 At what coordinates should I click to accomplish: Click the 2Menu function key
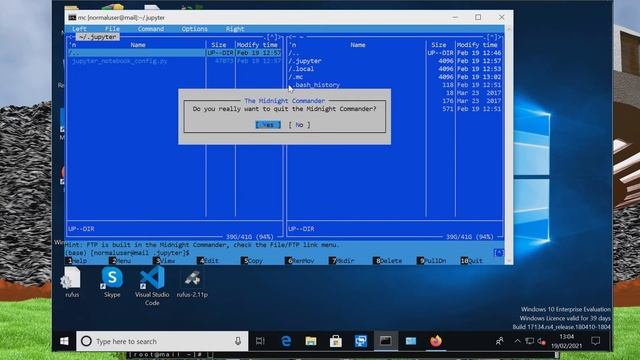[121, 260]
